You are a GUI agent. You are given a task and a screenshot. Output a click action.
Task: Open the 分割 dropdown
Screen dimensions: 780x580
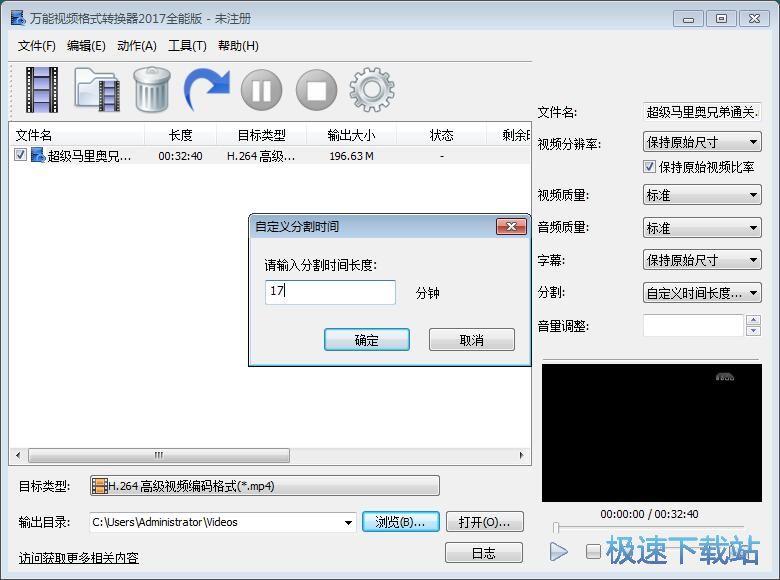[702, 293]
